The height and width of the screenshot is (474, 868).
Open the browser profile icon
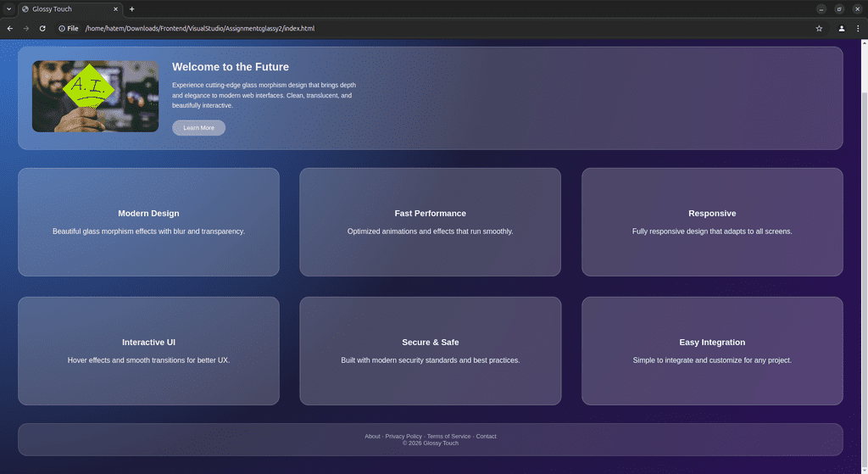pos(842,28)
